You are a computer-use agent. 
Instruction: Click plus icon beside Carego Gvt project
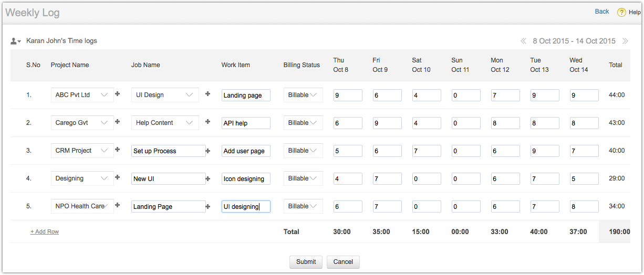pos(118,122)
